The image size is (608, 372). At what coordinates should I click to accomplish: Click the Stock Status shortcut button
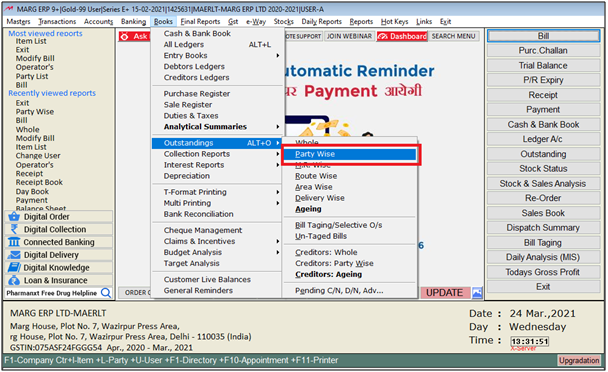543,169
